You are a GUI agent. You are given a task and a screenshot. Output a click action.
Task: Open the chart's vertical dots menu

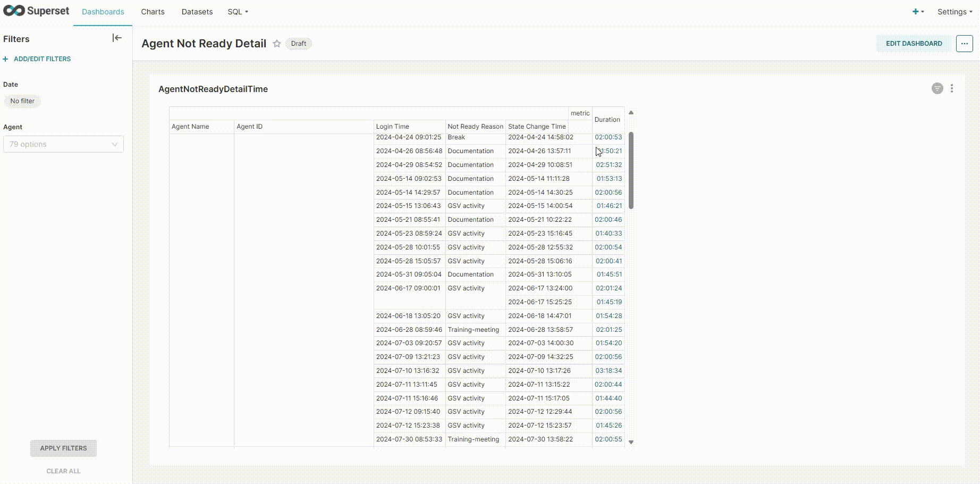(x=951, y=88)
